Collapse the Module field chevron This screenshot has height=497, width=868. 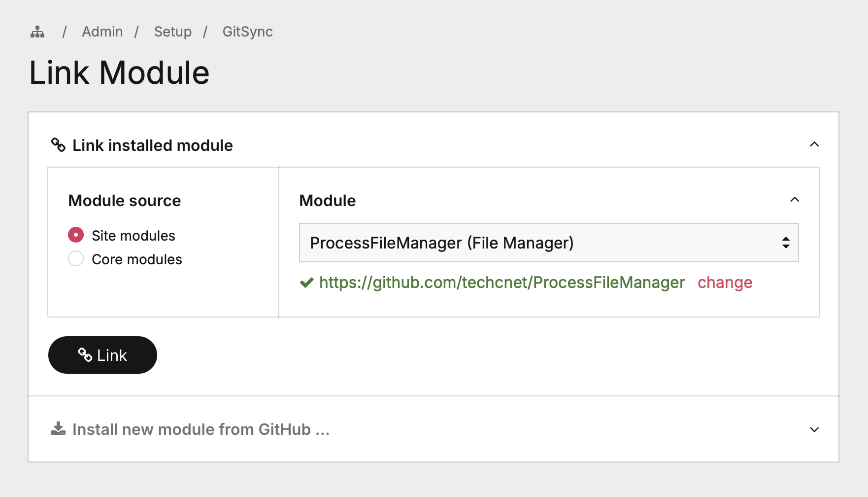tap(795, 200)
